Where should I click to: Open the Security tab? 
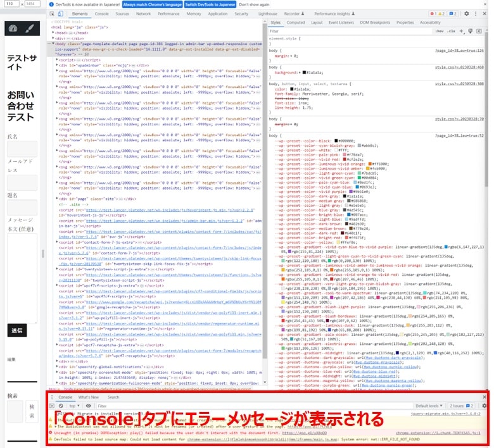pyautogui.click(x=241, y=14)
